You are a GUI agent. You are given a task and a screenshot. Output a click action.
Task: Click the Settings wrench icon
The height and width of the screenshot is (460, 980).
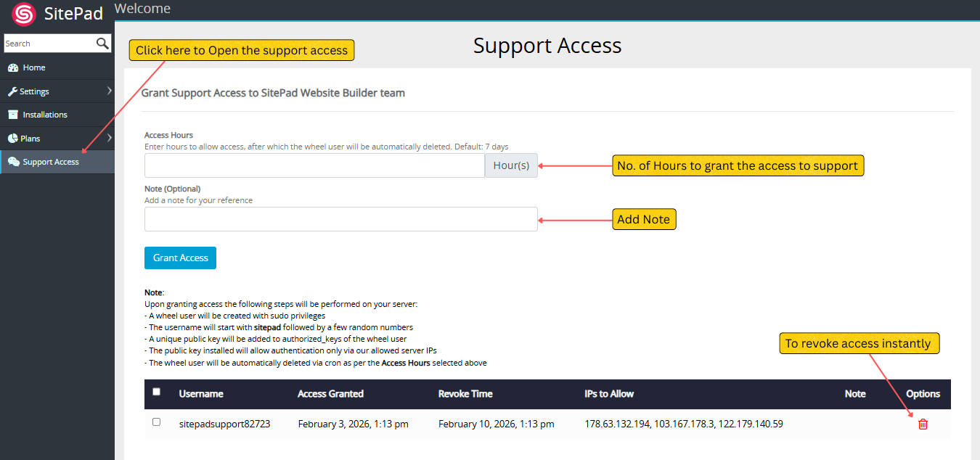coord(12,91)
